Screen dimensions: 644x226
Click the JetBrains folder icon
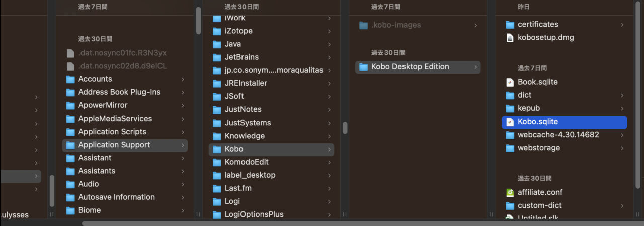217,57
